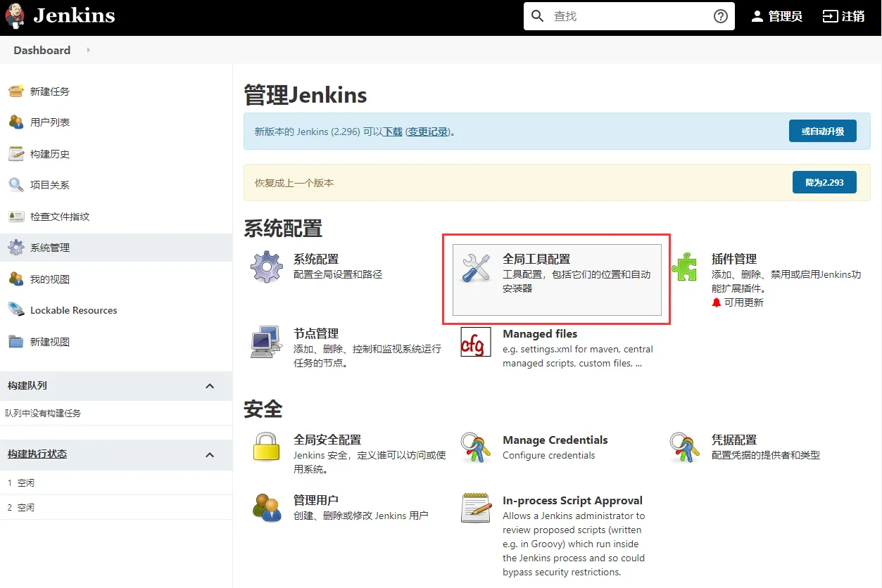Click the Dashboard breadcrumb link
This screenshot has width=882, height=588.
pos(42,50)
